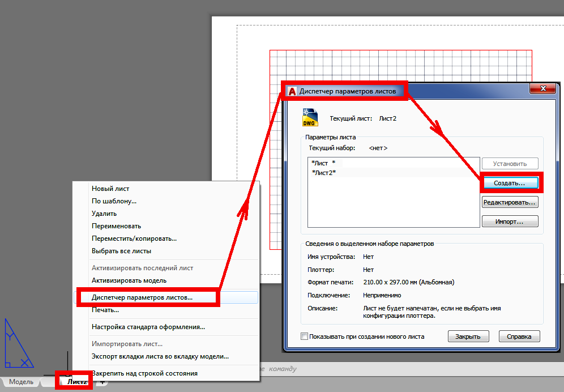Screen dimensions: 564x392
Task: Select '*Лист2*' in page setups list
Action: (x=324, y=172)
